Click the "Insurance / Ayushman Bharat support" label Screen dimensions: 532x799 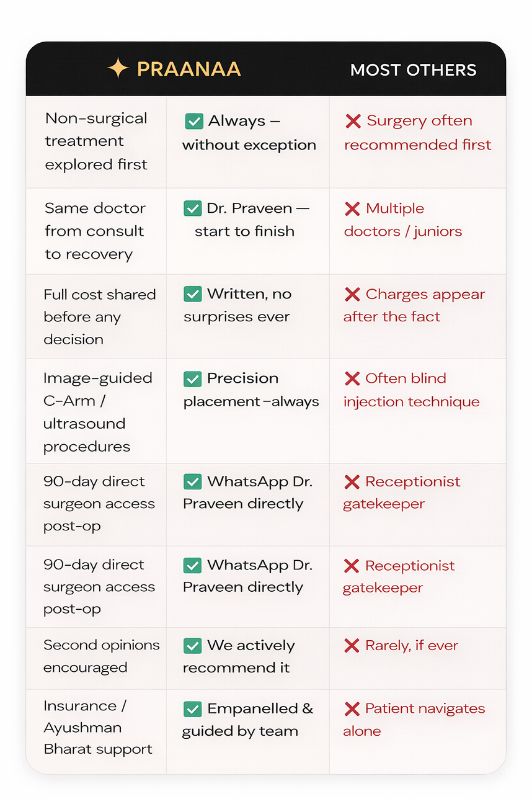click(x=97, y=727)
